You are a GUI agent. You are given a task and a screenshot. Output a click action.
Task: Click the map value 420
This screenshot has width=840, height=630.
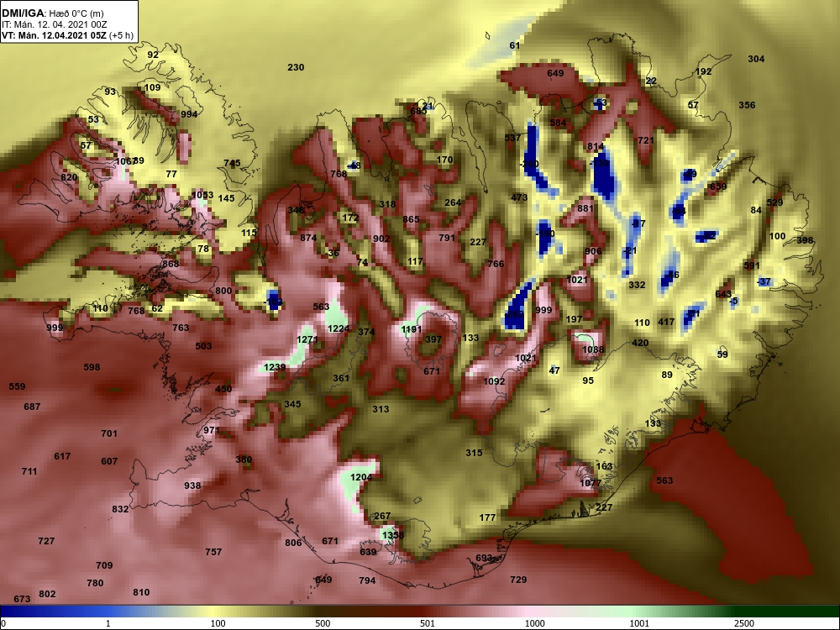coord(640,343)
